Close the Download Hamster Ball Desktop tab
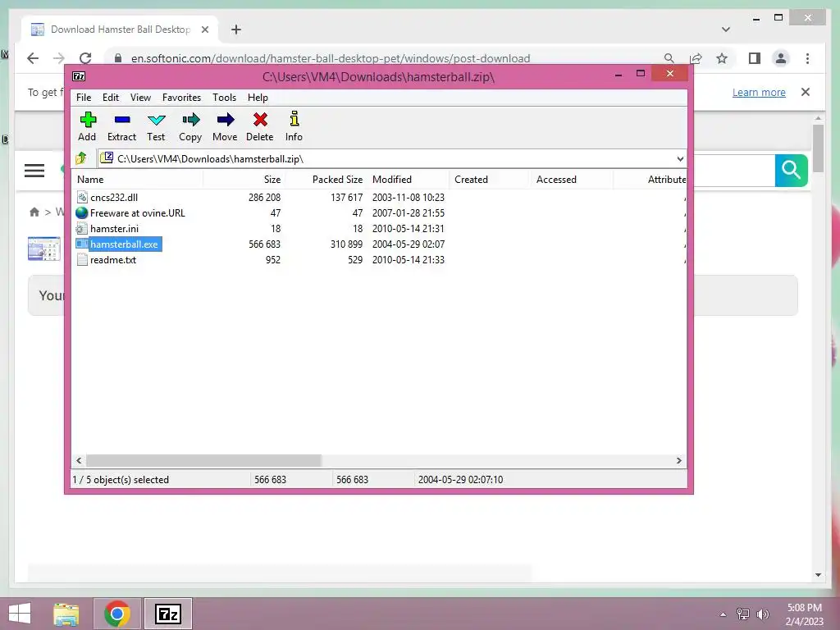The width and height of the screenshot is (840, 630). coord(204,30)
